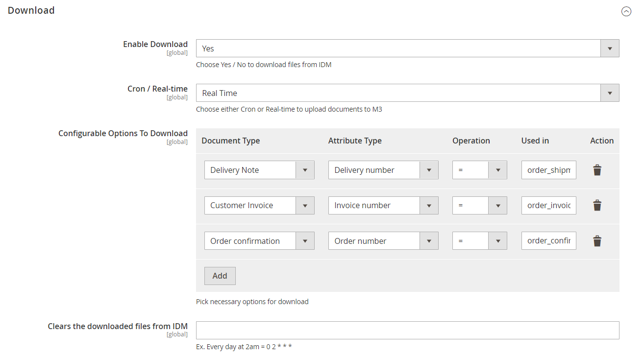Focus the Clears downloaded files from IDM field
This screenshot has width=644, height=357.
[407, 330]
